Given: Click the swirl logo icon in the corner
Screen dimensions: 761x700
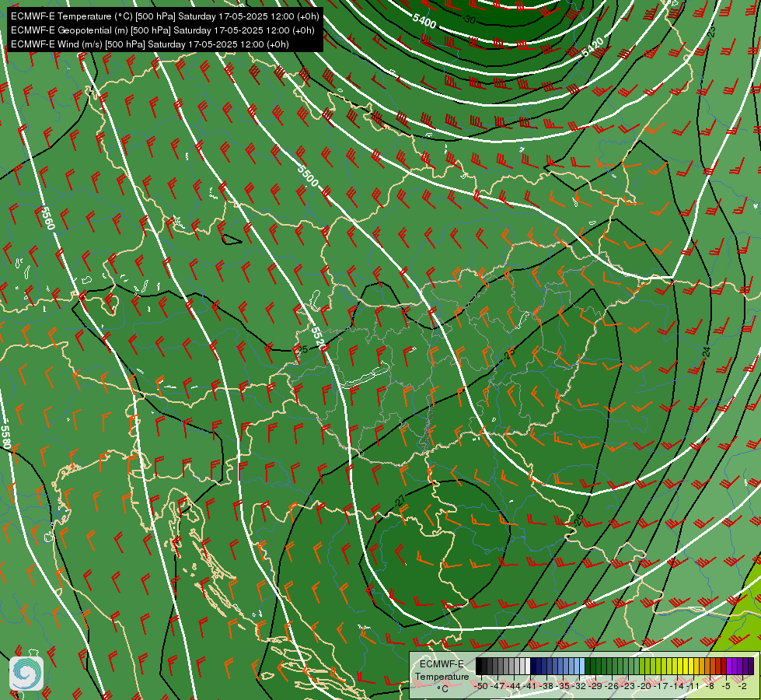Looking at the screenshot, I should 26,674.
